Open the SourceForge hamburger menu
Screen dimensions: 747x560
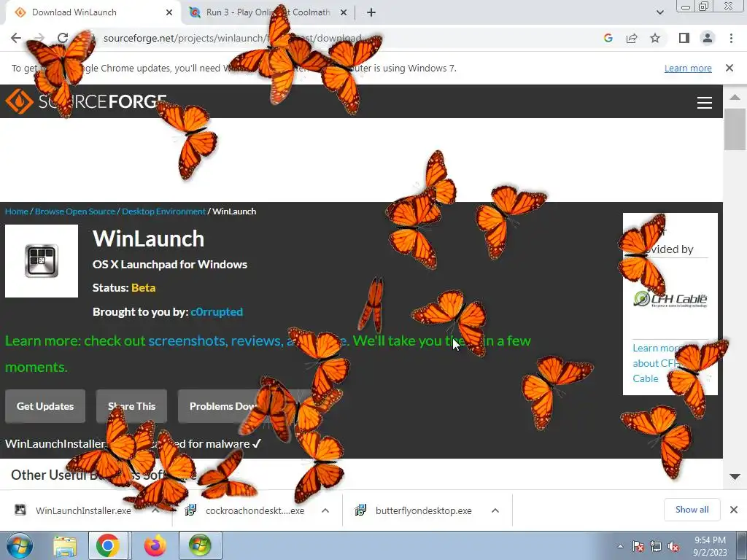(705, 103)
